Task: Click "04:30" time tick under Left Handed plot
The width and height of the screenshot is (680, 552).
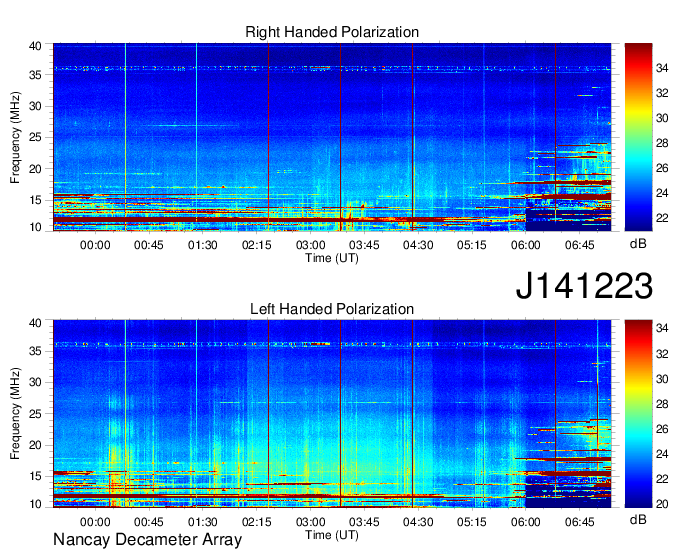Action: tap(418, 522)
